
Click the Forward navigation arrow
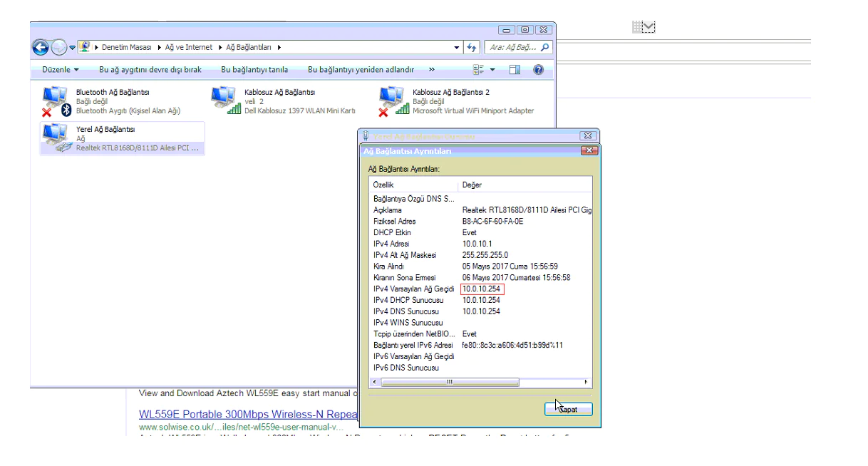click(x=59, y=48)
